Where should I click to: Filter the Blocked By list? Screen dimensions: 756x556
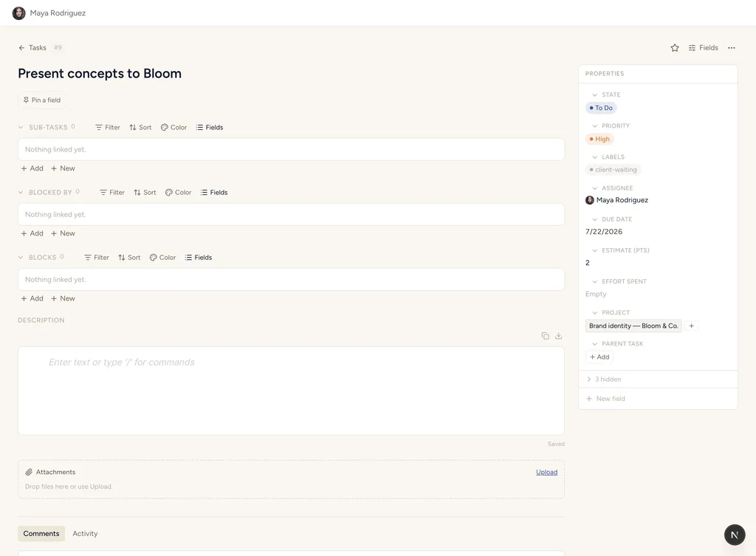point(112,193)
